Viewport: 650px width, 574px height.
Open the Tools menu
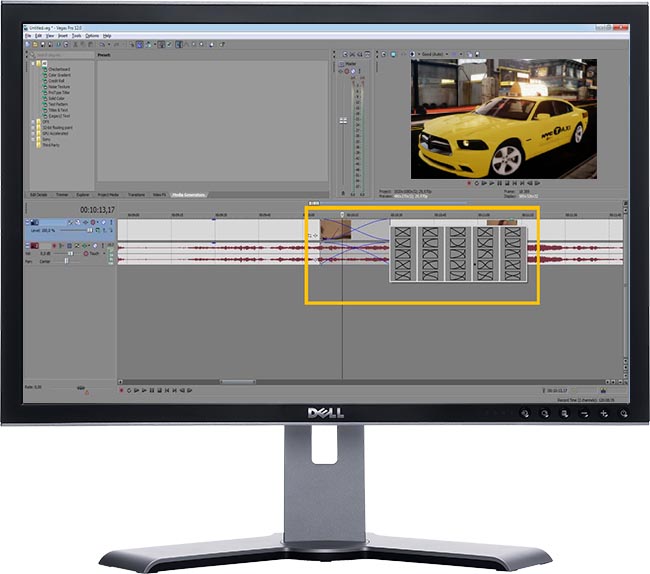pos(74,36)
